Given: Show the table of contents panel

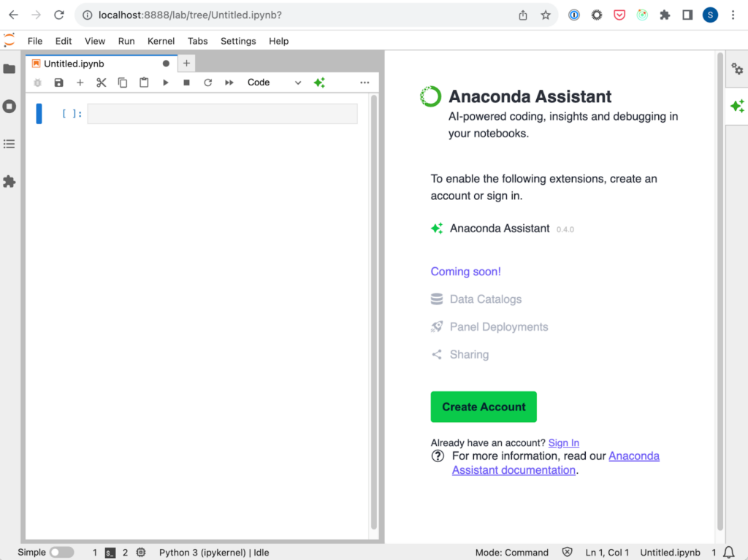Looking at the screenshot, I should click(x=9, y=144).
